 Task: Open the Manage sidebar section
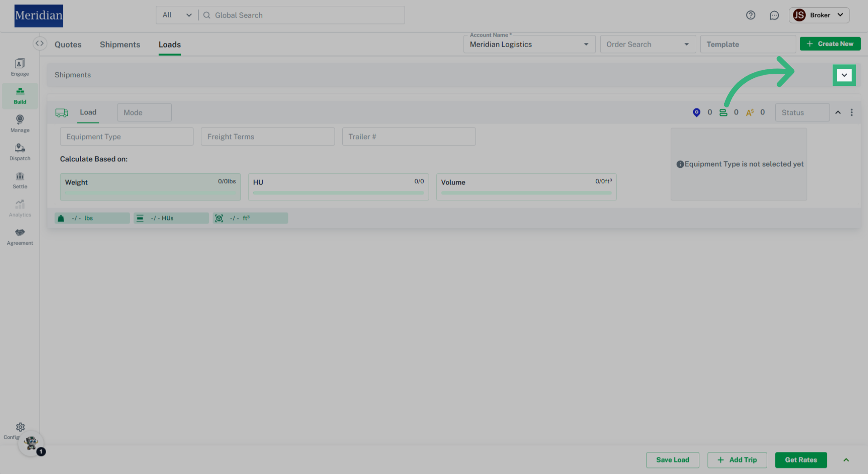19,123
